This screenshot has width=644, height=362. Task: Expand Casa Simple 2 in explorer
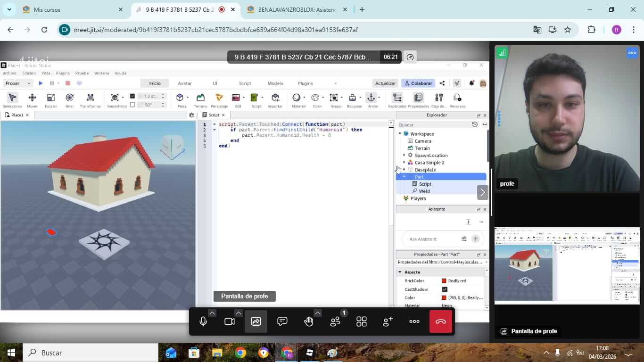pos(404,163)
